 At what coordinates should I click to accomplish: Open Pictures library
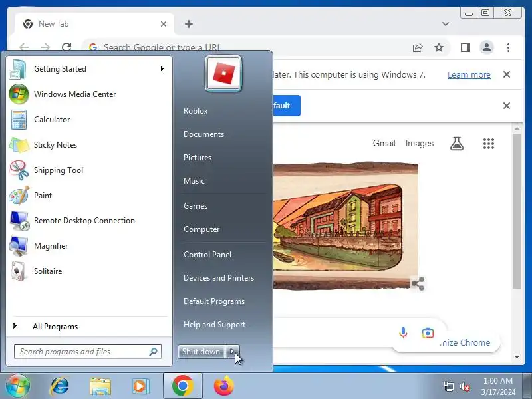(x=198, y=158)
